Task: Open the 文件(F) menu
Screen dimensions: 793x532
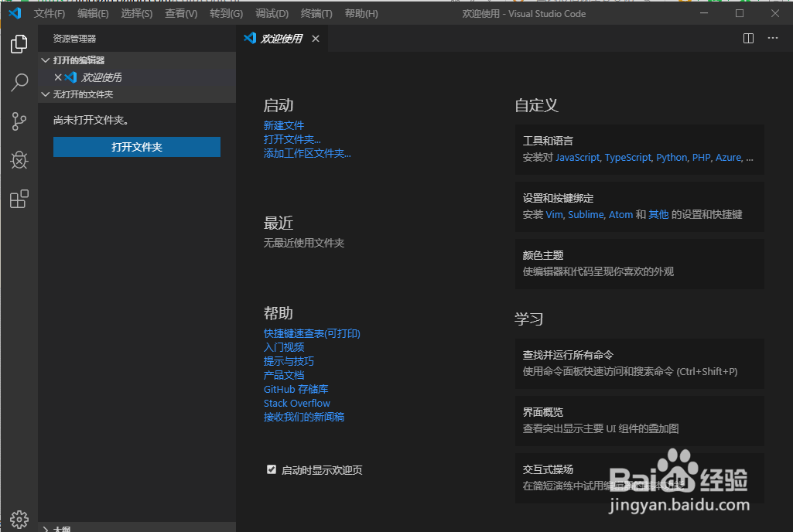Action: click(x=49, y=13)
